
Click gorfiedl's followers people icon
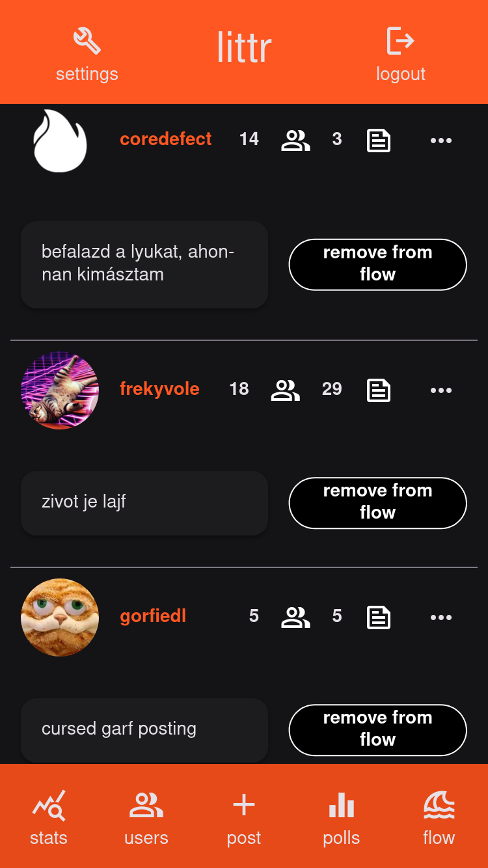click(295, 617)
